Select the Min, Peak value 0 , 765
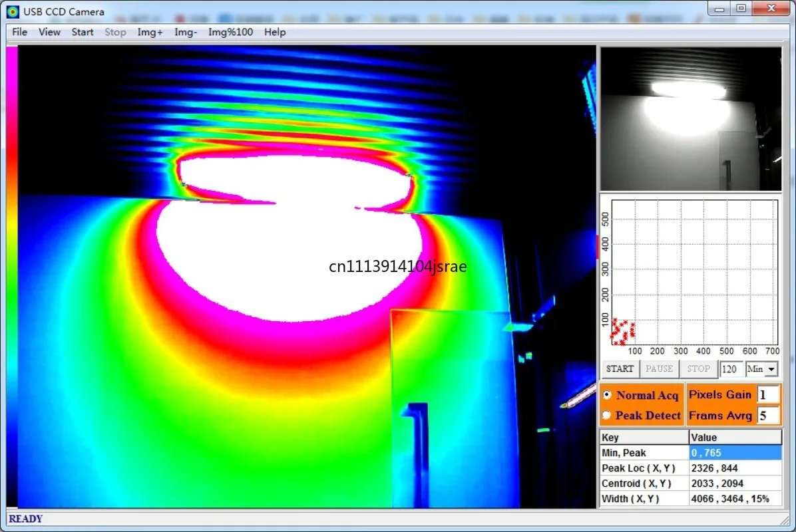 (x=735, y=452)
